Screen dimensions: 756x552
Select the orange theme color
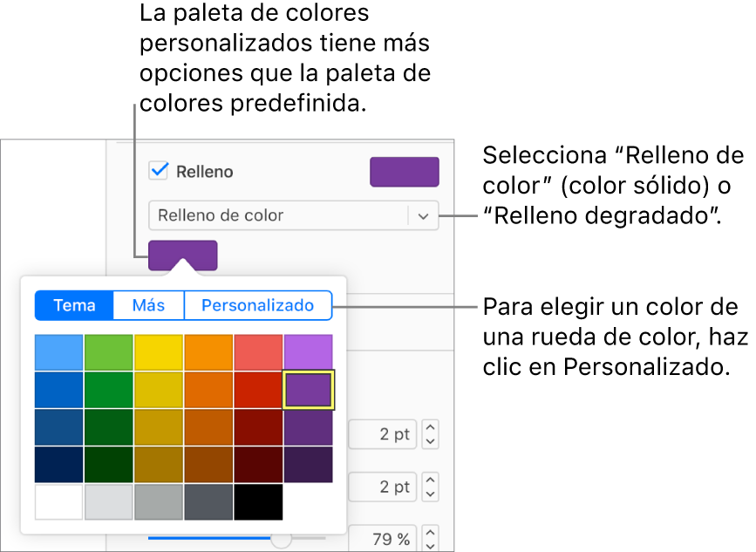pos(208,351)
